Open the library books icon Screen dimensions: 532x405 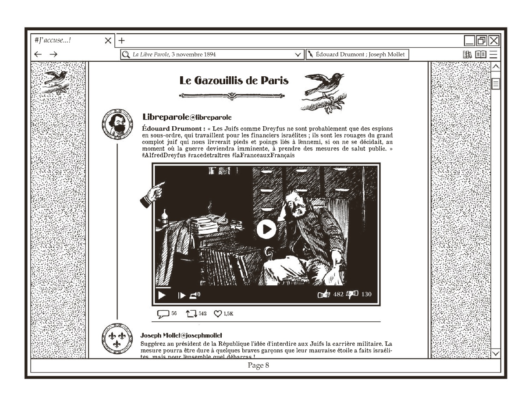tap(467, 54)
